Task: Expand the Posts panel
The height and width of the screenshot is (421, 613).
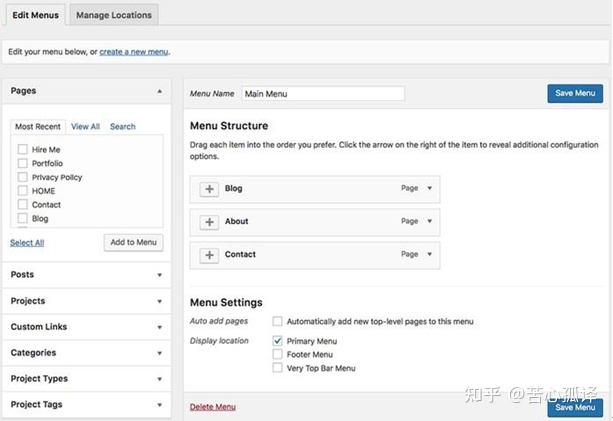Action: click(x=160, y=275)
